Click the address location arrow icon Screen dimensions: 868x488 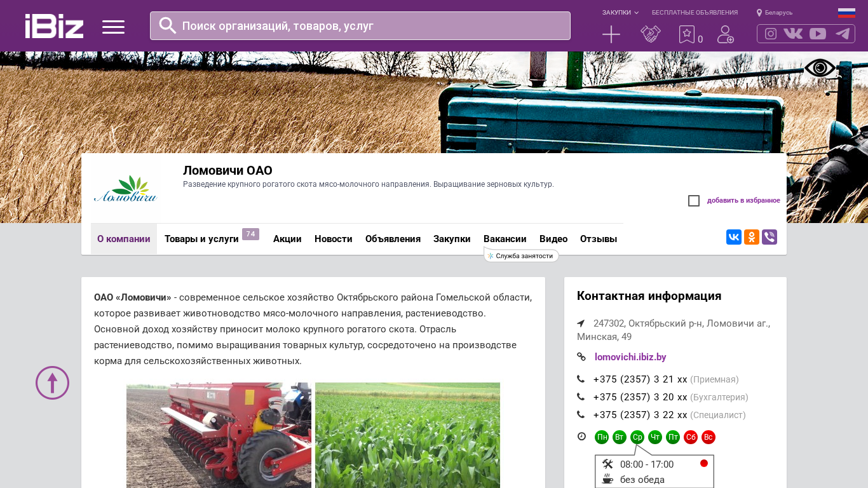[x=581, y=323]
